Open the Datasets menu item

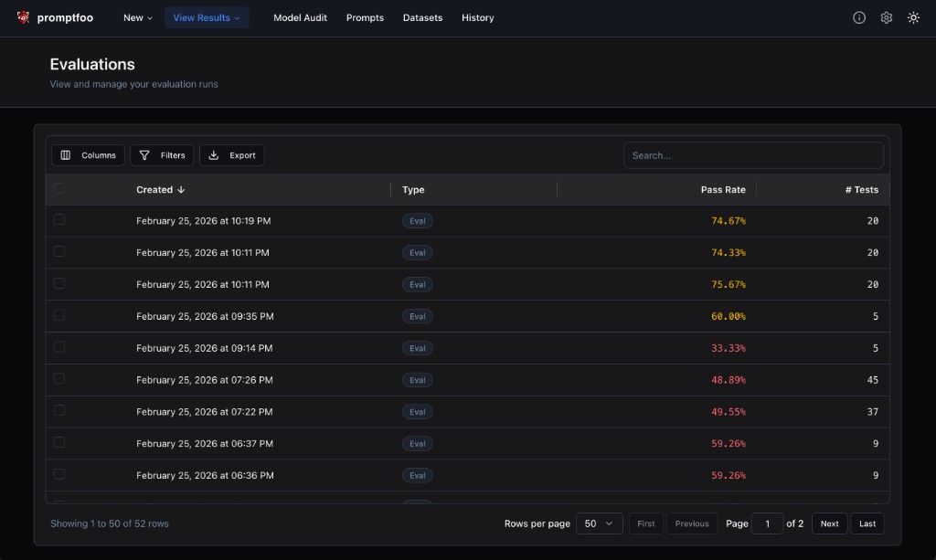422,17
